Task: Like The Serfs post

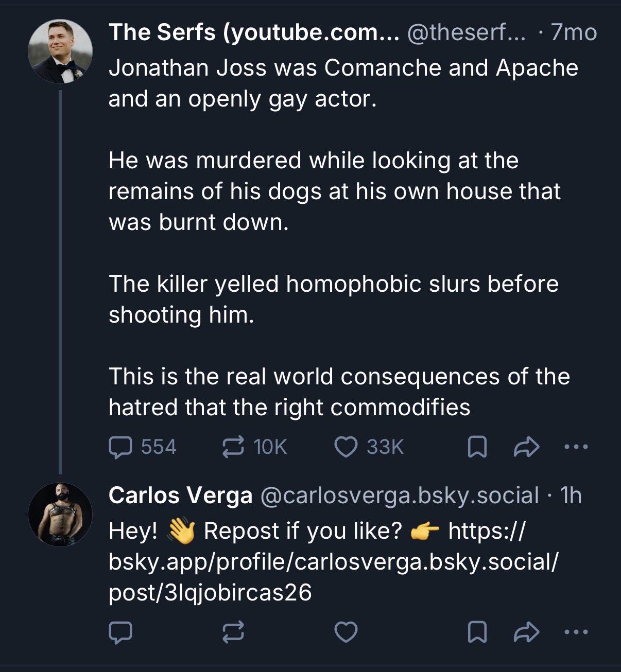Action: pyautogui.click(x=346, y=447)
